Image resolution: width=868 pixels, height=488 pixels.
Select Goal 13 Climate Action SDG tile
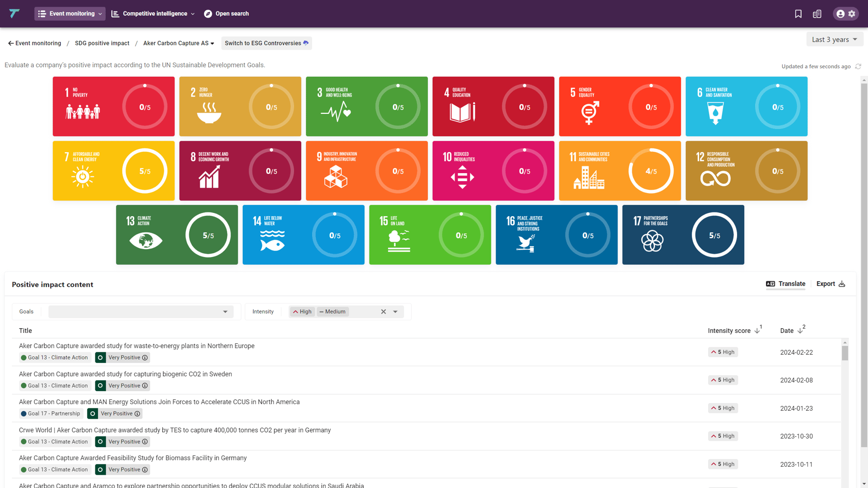point(176,234)
